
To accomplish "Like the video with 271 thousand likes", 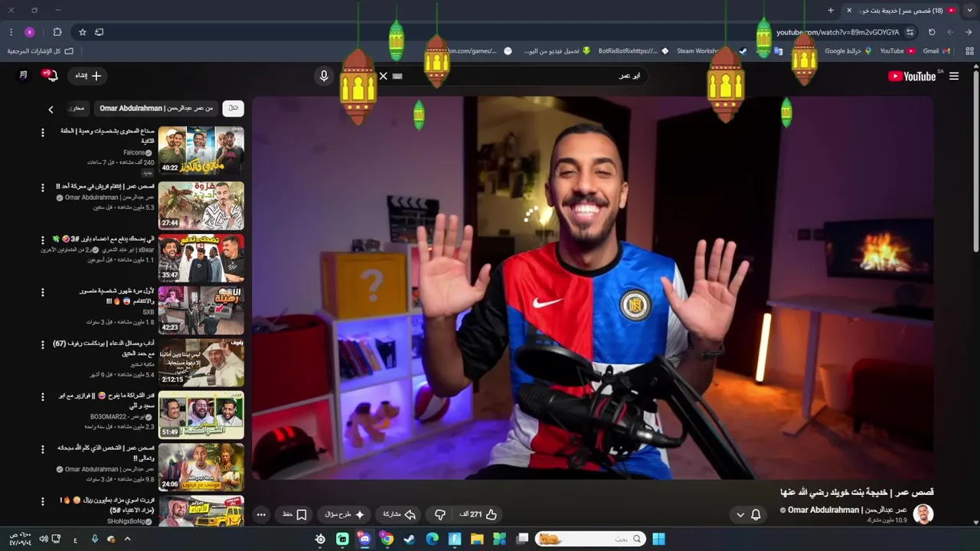I will (479, 514).
